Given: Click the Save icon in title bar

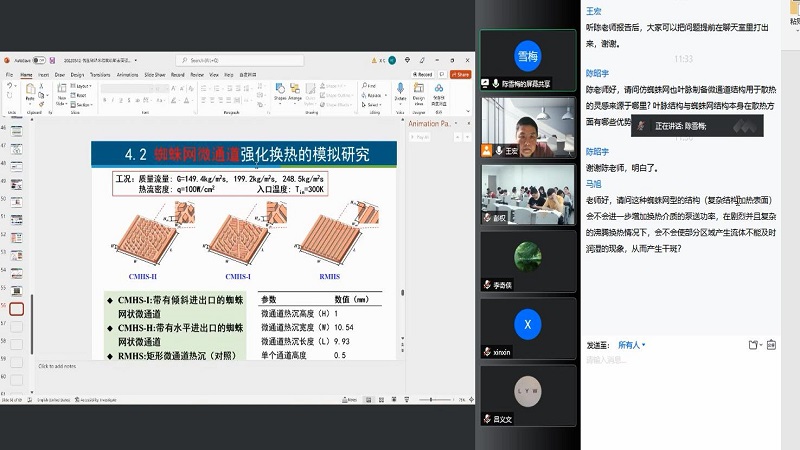Looking at the screenshot, I should (x=52, y=60).
